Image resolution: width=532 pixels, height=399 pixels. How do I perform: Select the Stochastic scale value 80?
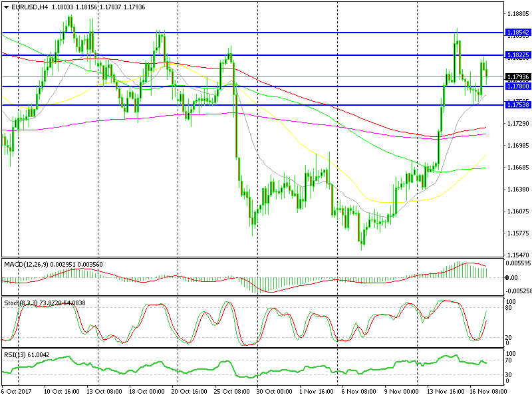509,308
